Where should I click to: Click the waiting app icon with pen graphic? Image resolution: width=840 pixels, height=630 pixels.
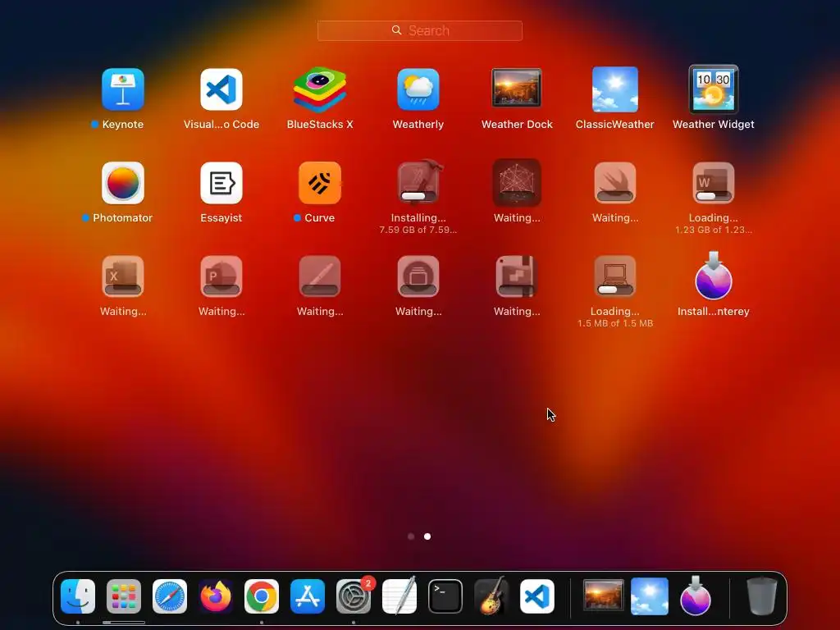pos(320,276)
